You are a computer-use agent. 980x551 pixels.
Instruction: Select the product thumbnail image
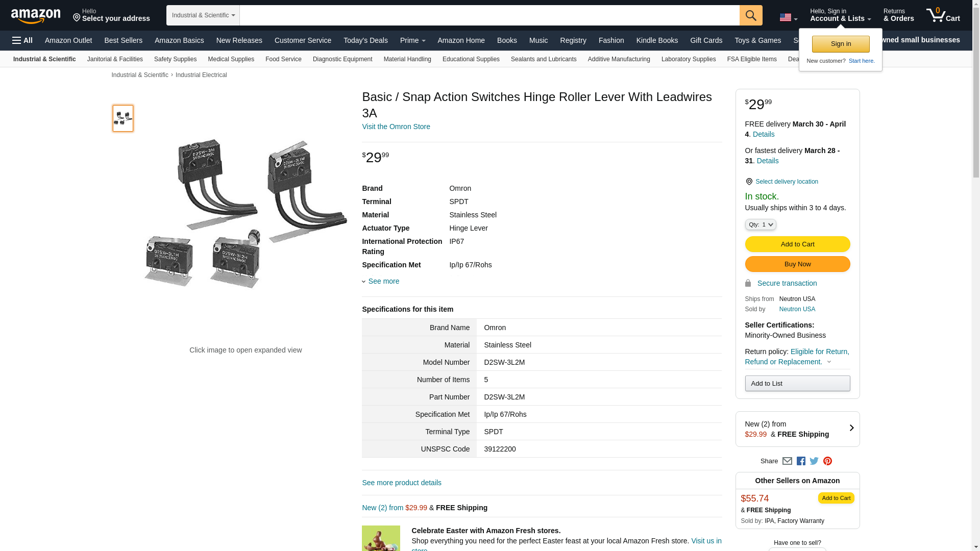tap(123, 118)
